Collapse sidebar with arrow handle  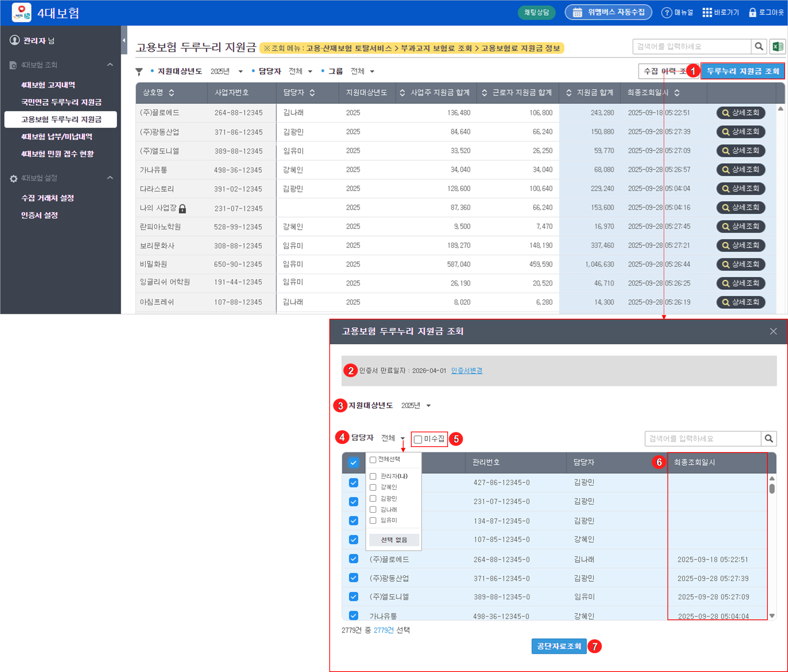(x=123, y=40)
